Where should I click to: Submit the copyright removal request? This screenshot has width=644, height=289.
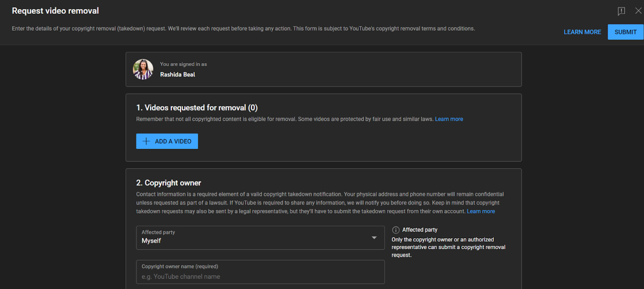point(625,32)
